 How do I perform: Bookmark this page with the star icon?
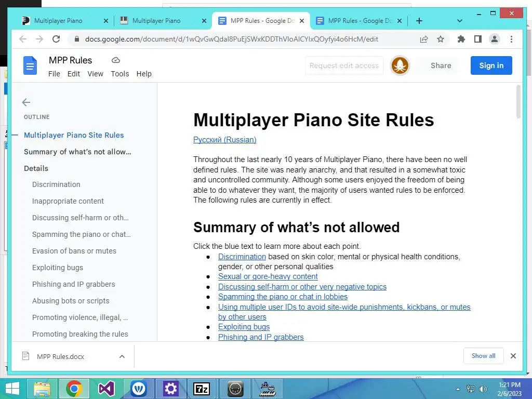(x=441, y=39)
